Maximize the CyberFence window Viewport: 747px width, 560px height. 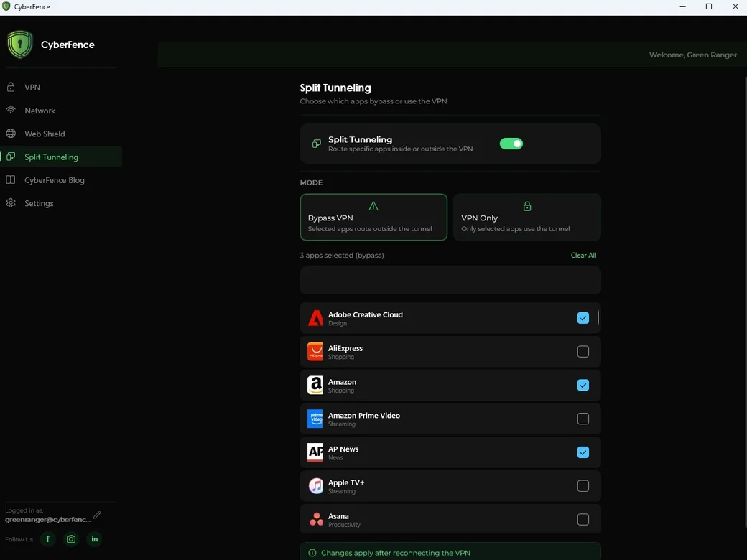click(x=709, y=6)
